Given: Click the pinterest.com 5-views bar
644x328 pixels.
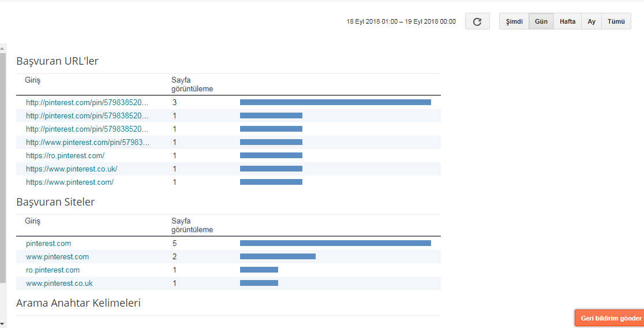Looking at the screenshot, I should (x=335, y=243).
